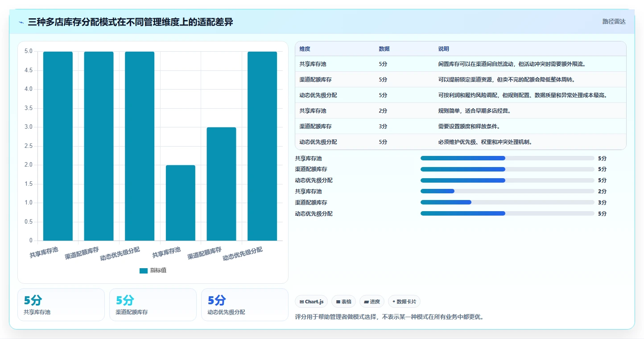Click the 说明 table column header
This screenshot has height=339, width=644.
(x=444, y=49)
